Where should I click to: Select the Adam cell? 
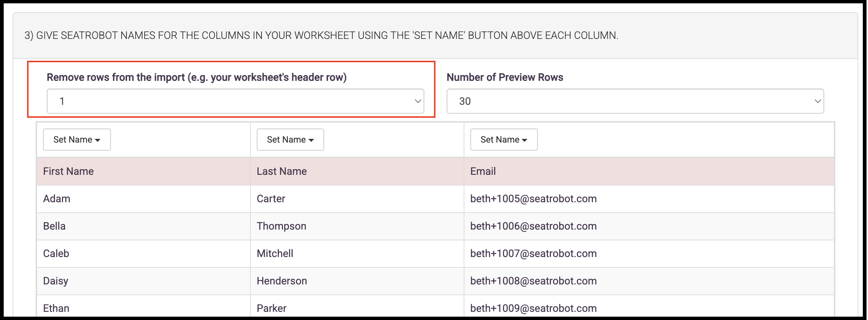144,199
